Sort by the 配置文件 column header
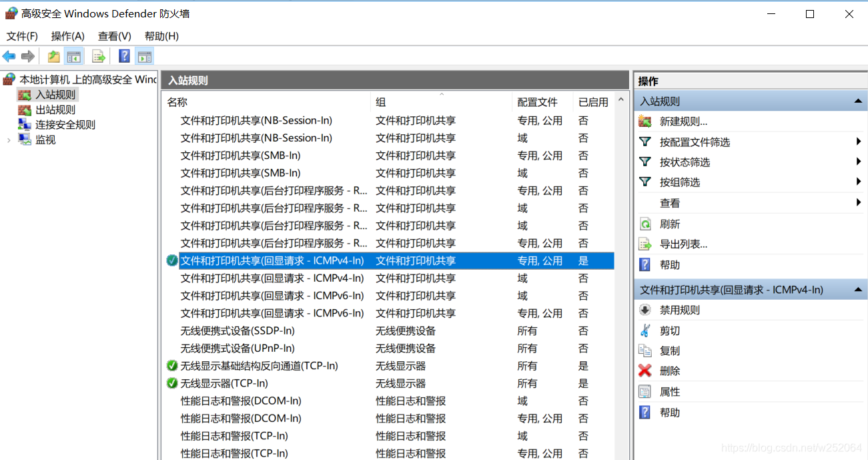This screenshot has height=460, width=868. (x=543, y=101)
